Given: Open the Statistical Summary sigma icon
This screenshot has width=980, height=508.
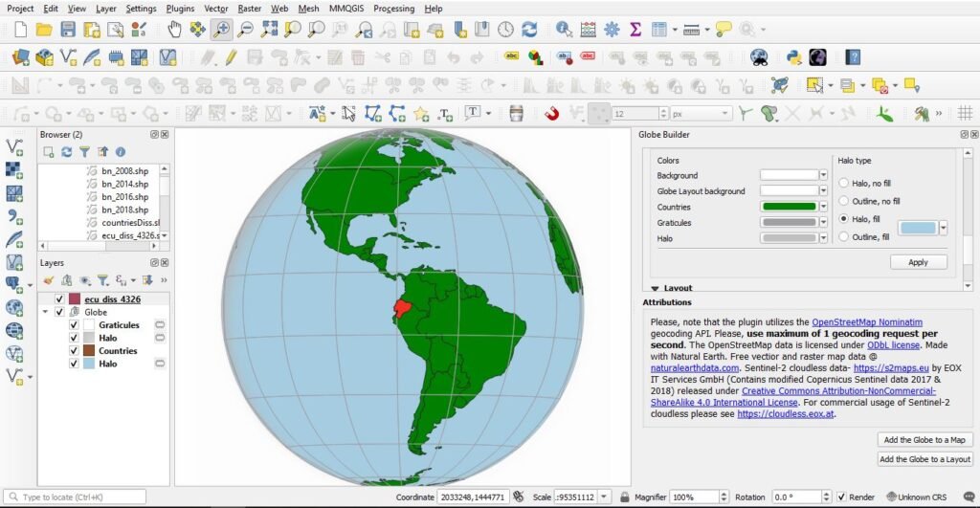Looking at the screenshot, I should (635, 30).
